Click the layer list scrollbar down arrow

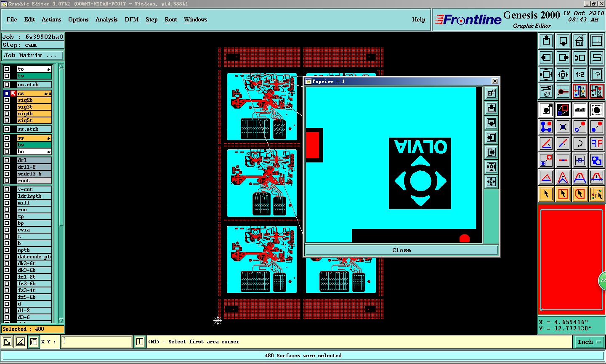(61, 320)
